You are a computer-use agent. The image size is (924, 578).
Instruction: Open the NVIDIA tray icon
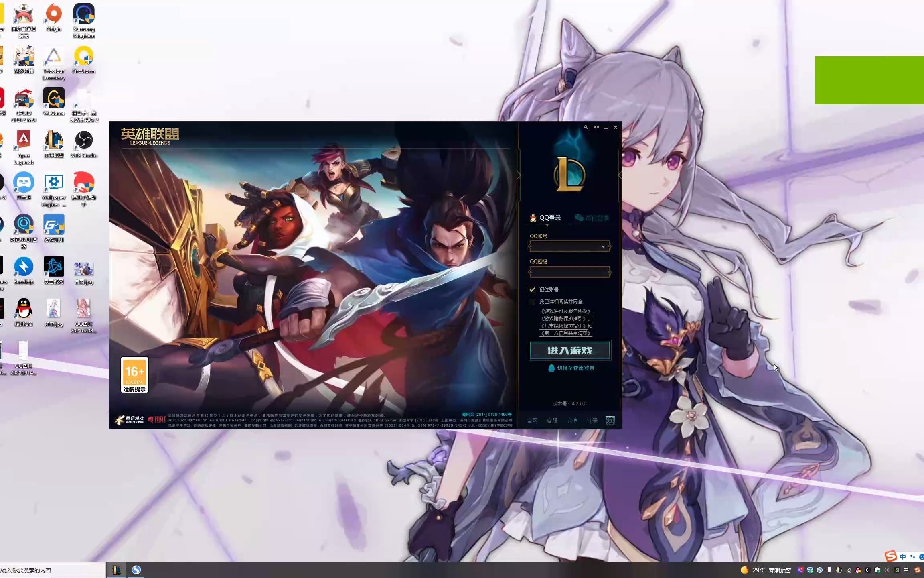click(896, 570)
